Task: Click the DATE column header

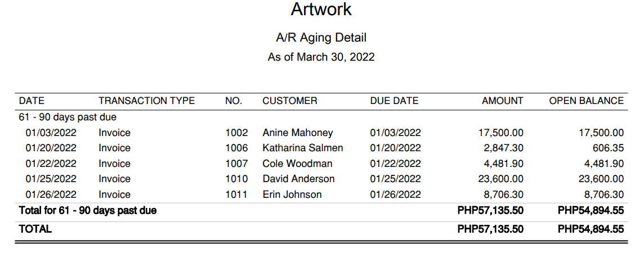Action: click(32, 101)
